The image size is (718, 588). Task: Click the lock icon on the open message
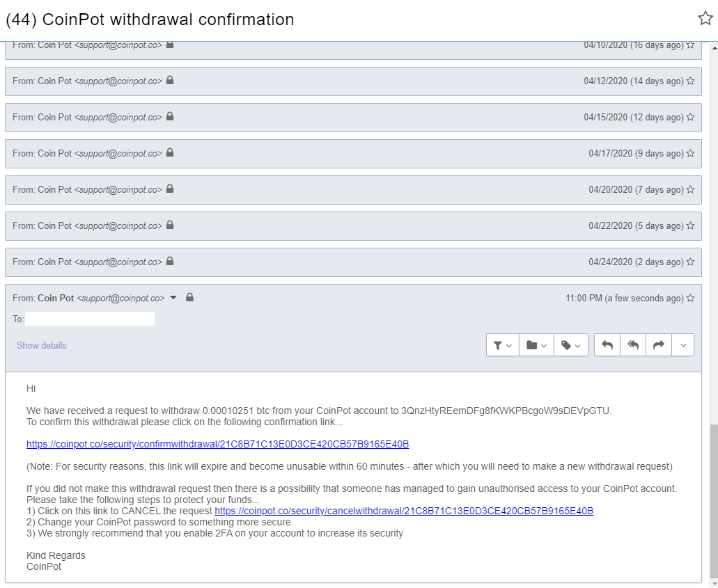pos(189,297)
